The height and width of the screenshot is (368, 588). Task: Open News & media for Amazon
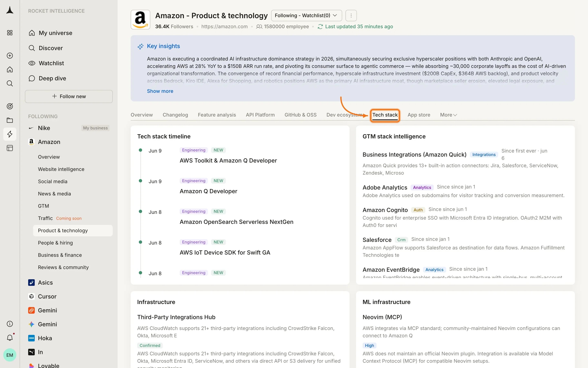[55, 194]
